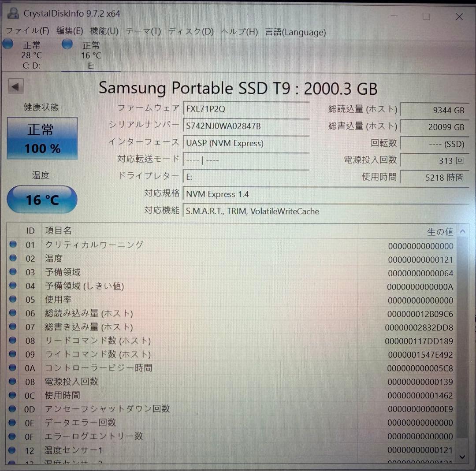Click status dot for ID 05 使用率

13,299
